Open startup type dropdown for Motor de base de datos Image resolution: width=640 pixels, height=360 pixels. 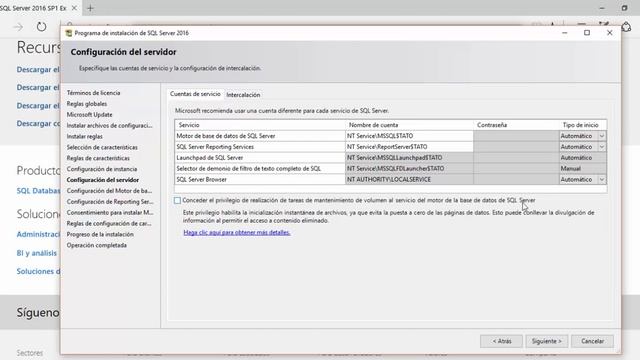coord(602,136)
